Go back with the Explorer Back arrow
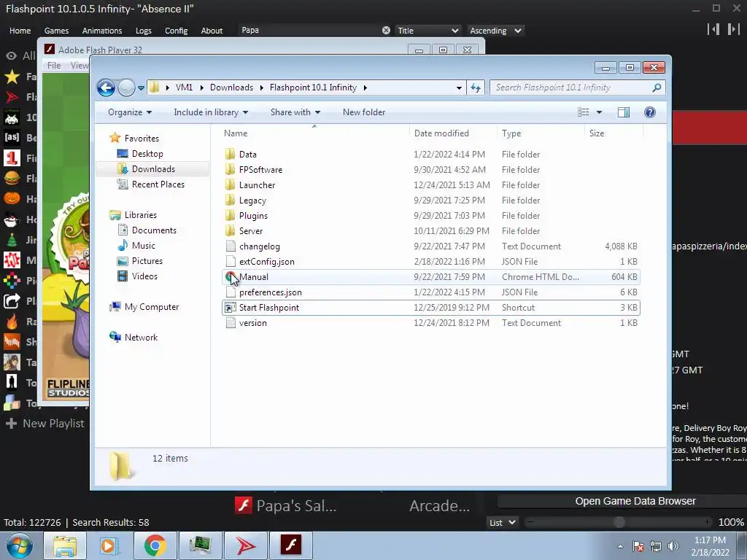The image size is (747, 560). click(106, 87)
